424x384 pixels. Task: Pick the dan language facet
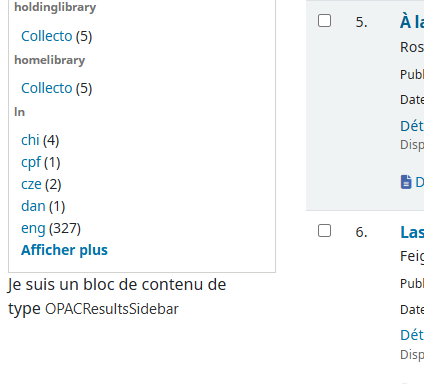coord(33,206)
